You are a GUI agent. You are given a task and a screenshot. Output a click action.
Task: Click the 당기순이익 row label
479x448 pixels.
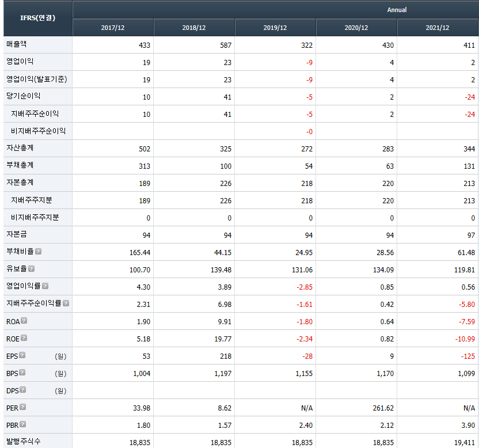(23, 96)
